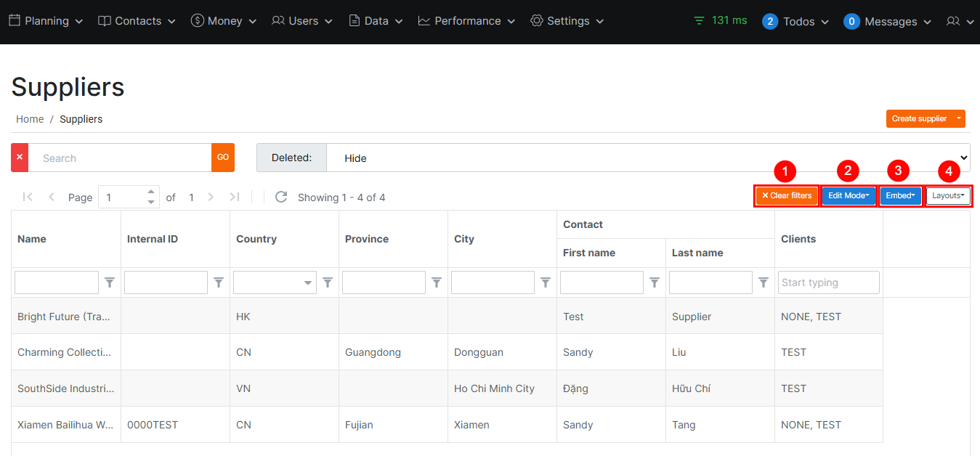Click the Last name filter input
980x456 pixels.
(x=710, y=282)
